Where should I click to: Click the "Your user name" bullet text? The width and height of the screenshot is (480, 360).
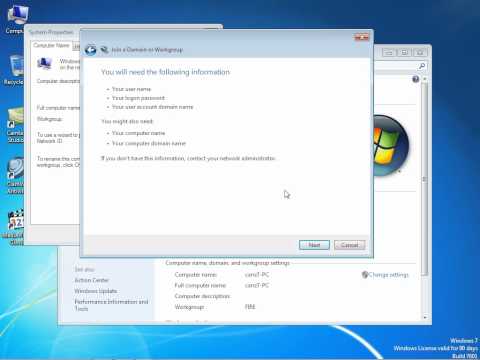(x=131, y=89)
